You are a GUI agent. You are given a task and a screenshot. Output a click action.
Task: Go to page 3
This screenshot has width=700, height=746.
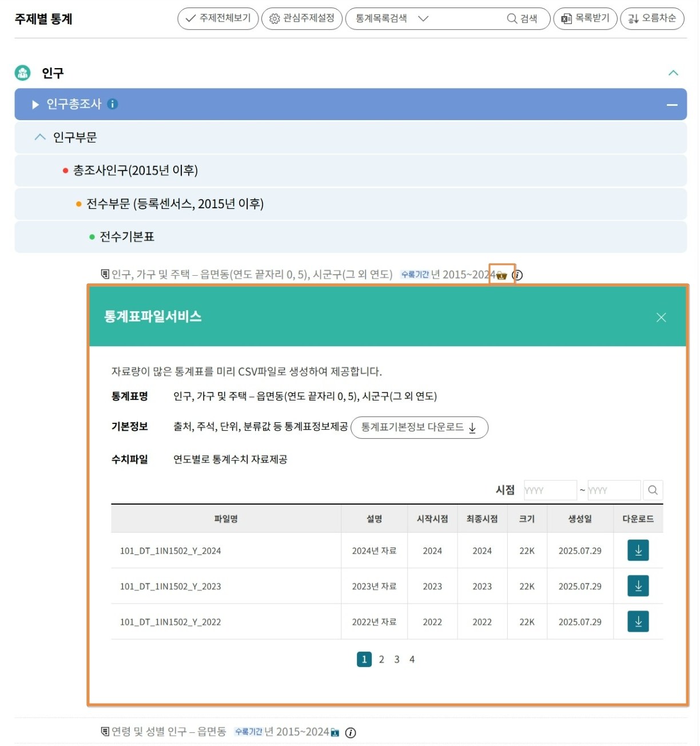pyautogui.click(x=397, y=660)
